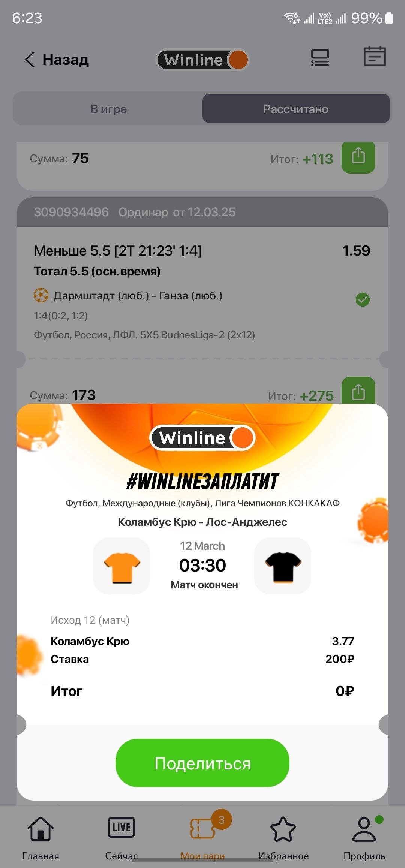Switch to the В игре tab

pyautogui.click(x=109, y=109)
